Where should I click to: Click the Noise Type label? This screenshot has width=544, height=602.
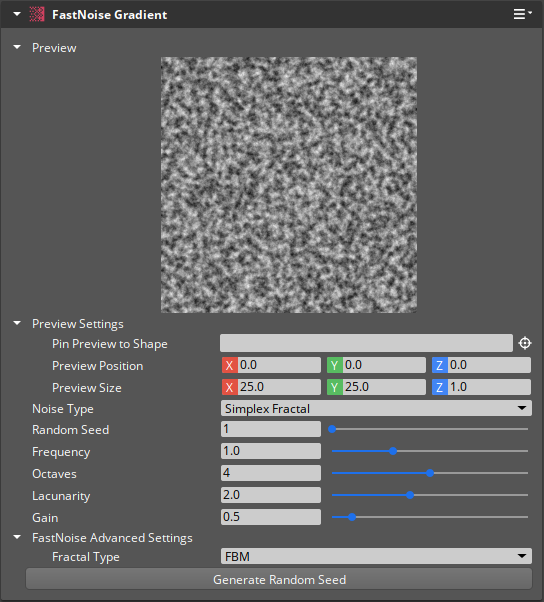pyautogui.click(x=63, y=409)
